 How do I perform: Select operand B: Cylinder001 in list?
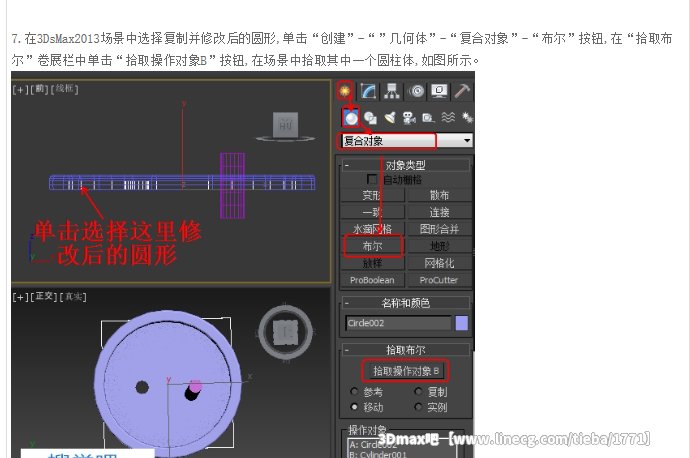coord(378,454)
